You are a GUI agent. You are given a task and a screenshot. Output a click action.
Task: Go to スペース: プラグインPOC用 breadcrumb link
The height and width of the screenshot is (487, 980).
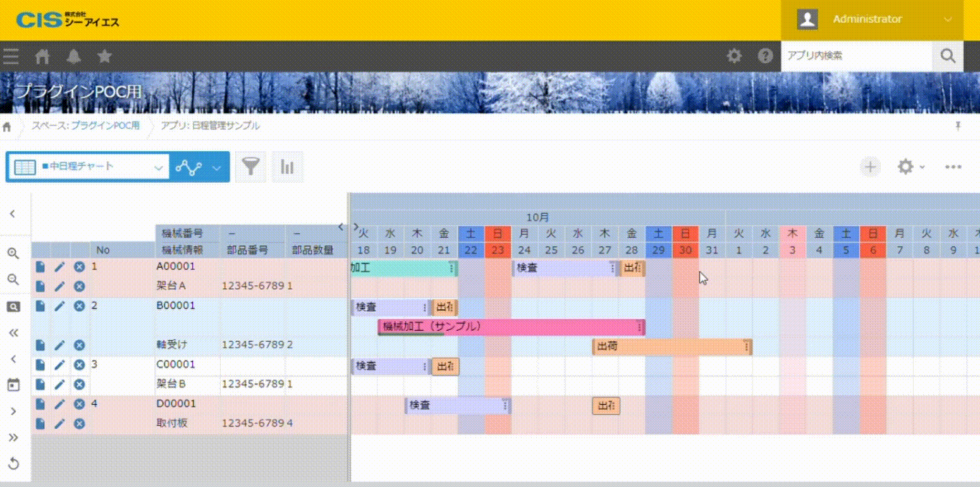tap(85, 126)
